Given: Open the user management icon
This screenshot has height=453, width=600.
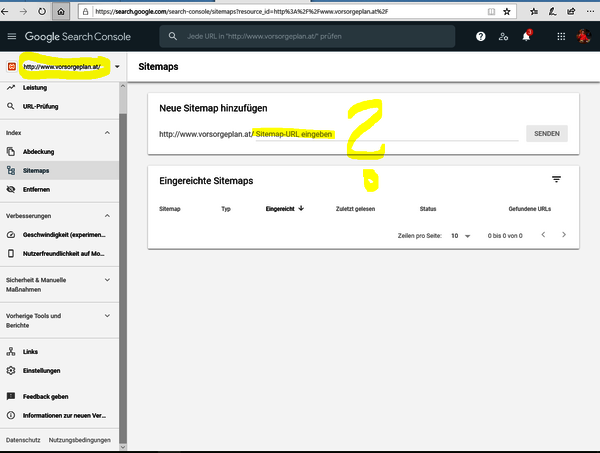Looking at the screenshot, I should [503, 36].
